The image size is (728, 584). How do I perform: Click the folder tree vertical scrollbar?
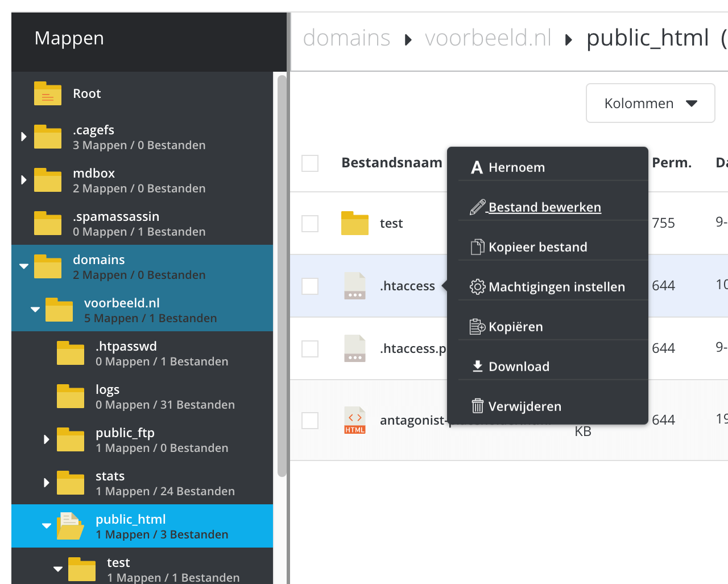(282, 276)
